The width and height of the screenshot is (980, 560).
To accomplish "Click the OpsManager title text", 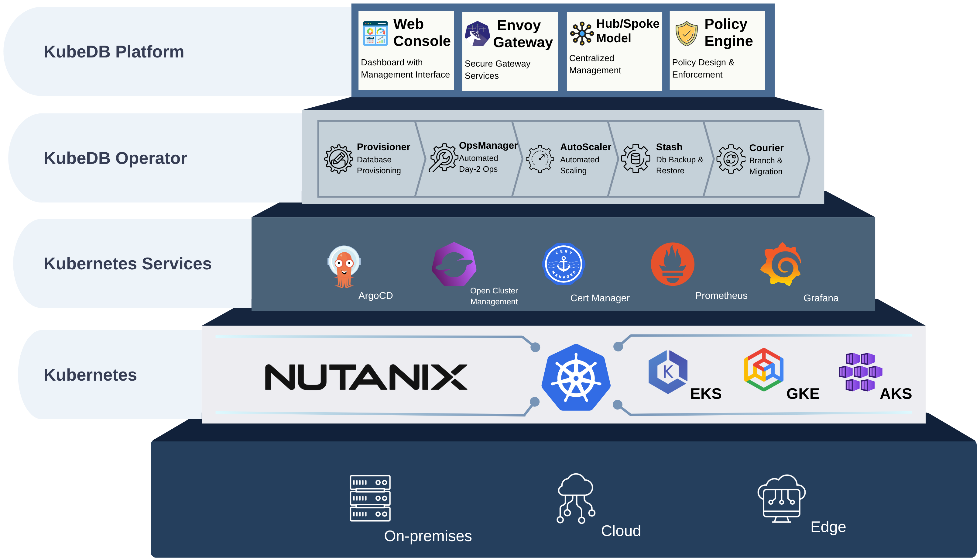I will tap(488, 145).
